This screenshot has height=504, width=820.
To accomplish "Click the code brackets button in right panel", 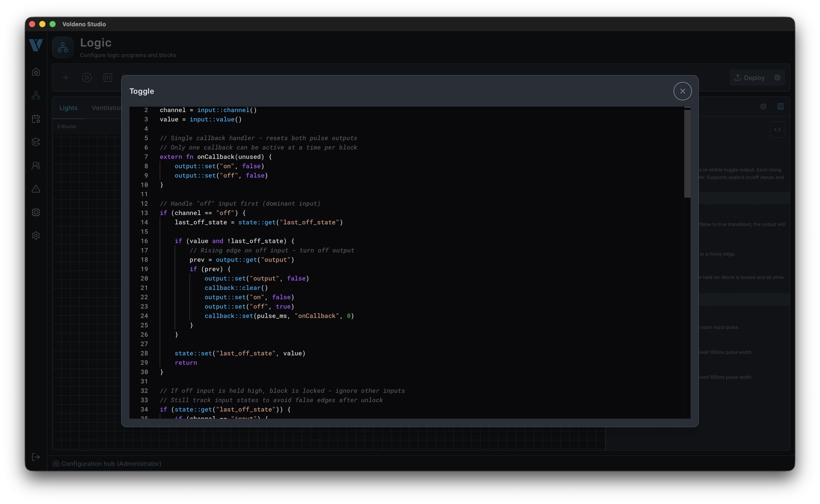I will tap(777, 130).
